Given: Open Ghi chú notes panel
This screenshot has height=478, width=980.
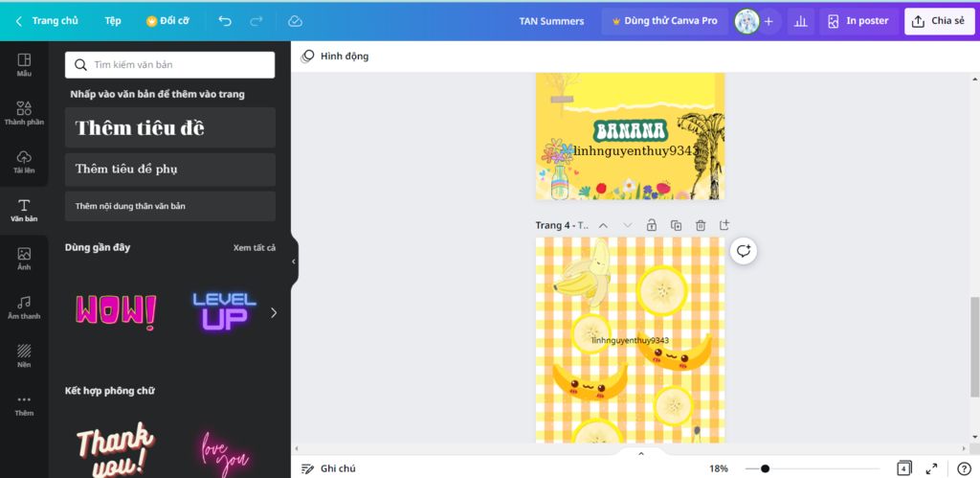Looking at the screenshot, I should pos(328,468).
